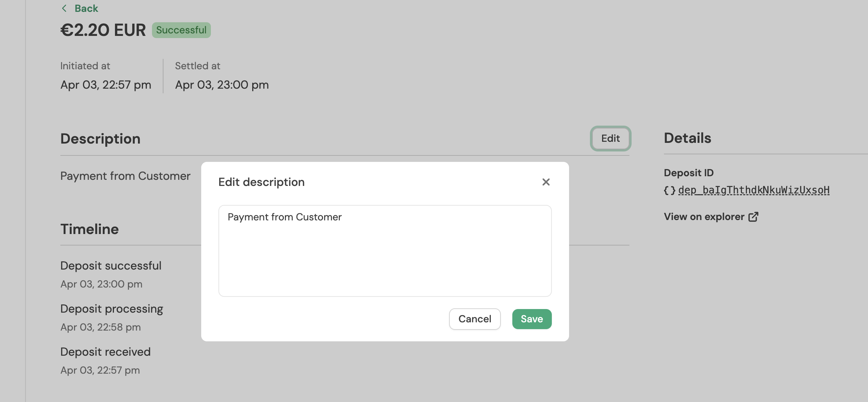Click the Initiated at timestamp
This screenshot has width=868, height=402.
(x=106, y=85)
